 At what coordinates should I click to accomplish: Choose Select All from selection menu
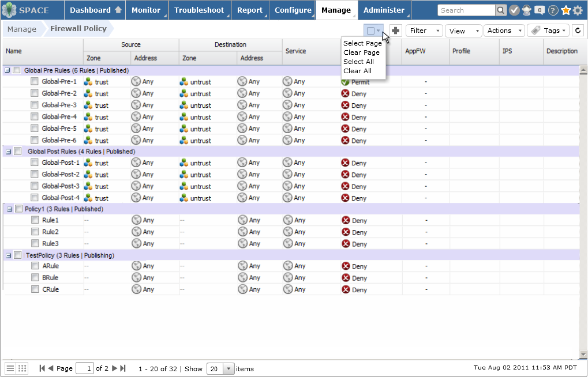tap(358, 62)
